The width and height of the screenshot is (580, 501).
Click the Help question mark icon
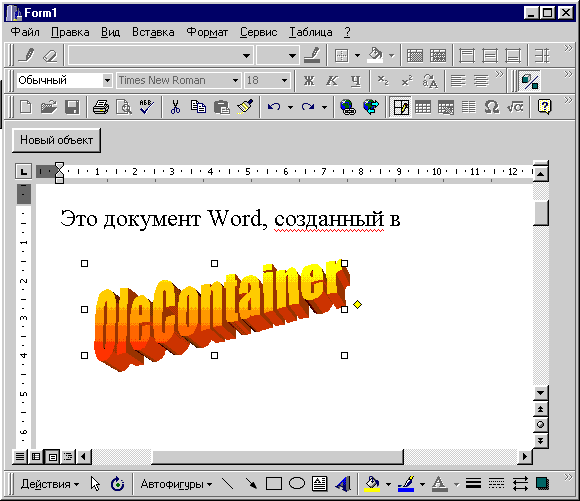pyautogui.click(x=544, y=107)
